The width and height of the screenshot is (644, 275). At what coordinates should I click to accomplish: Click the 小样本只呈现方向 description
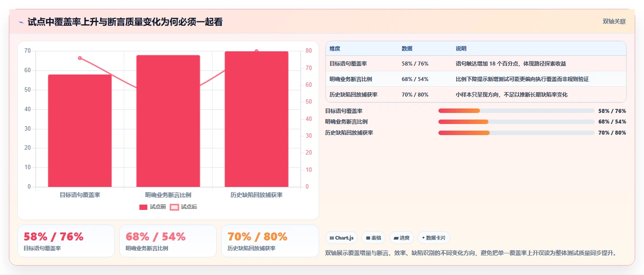point(511,95)
